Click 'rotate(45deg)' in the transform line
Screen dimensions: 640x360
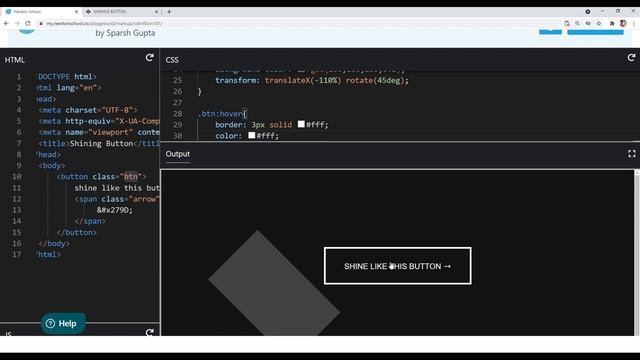coord(375,80)
